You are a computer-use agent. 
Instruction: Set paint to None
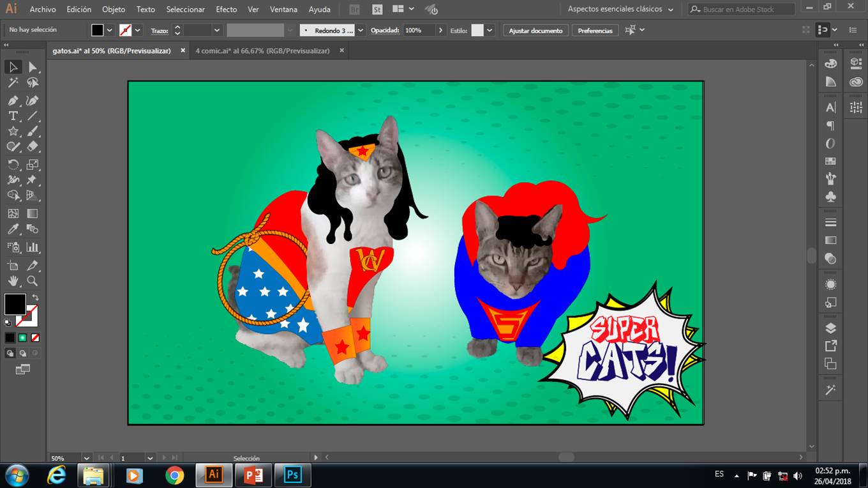(35, 337)
